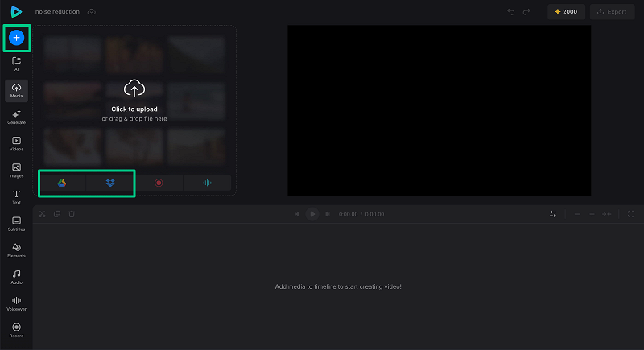Image resolution: width=644 pixels, height=350 pixels.
Task: Enter fullscreen preview mode
Action: pyautogui.click(x=631, y=214)
